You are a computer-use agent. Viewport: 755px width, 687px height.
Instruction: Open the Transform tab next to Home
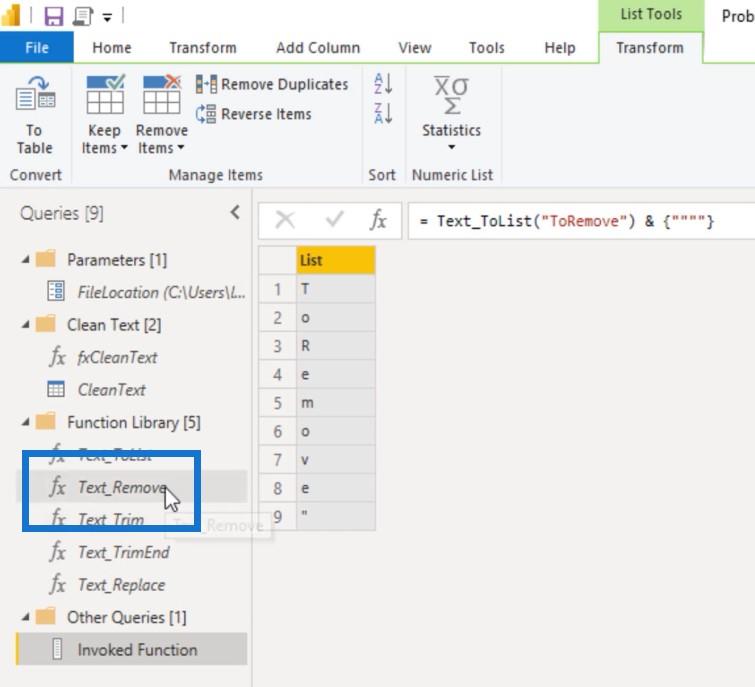(x=203, y=48)
